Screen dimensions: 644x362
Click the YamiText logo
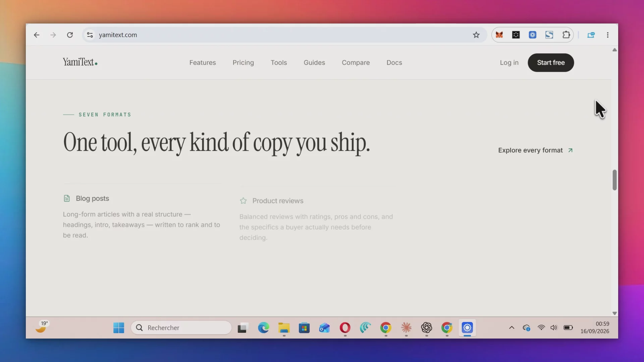click(80, 62)
